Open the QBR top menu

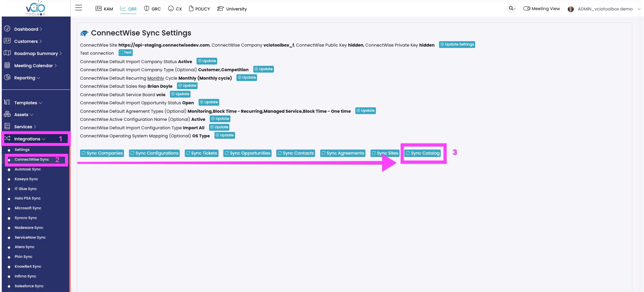point(128,8)
